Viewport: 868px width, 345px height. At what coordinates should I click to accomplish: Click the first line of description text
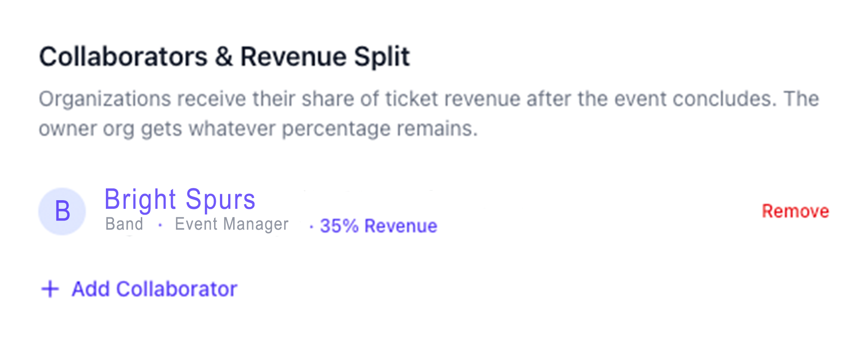tap(429, 99)
